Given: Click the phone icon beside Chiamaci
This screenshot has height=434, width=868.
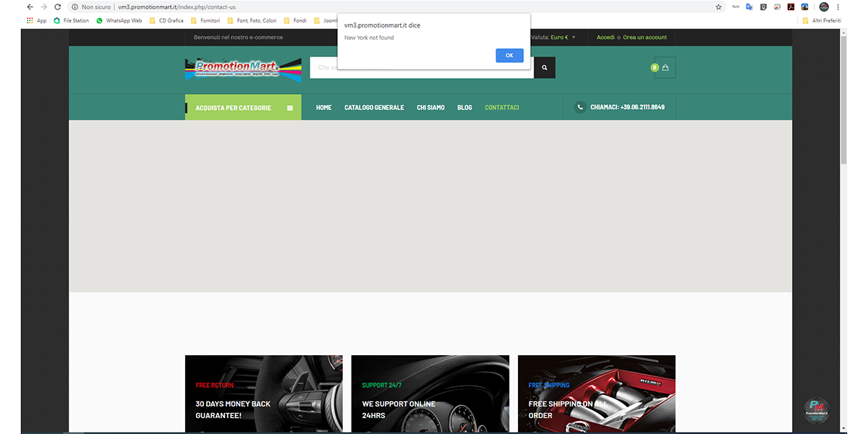Looking at the screenshot, I should (580, 107).
